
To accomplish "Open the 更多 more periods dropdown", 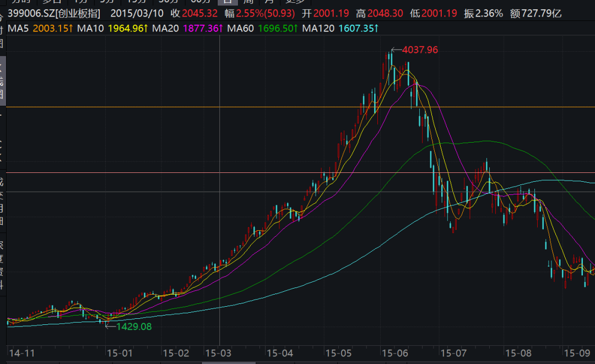I will coord(295,2).
